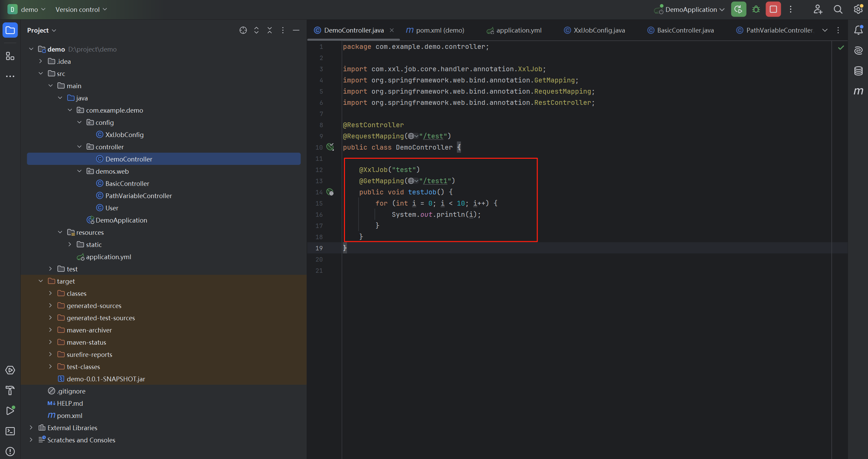Open the Problems tool window
868x459 pixels.
10,452
